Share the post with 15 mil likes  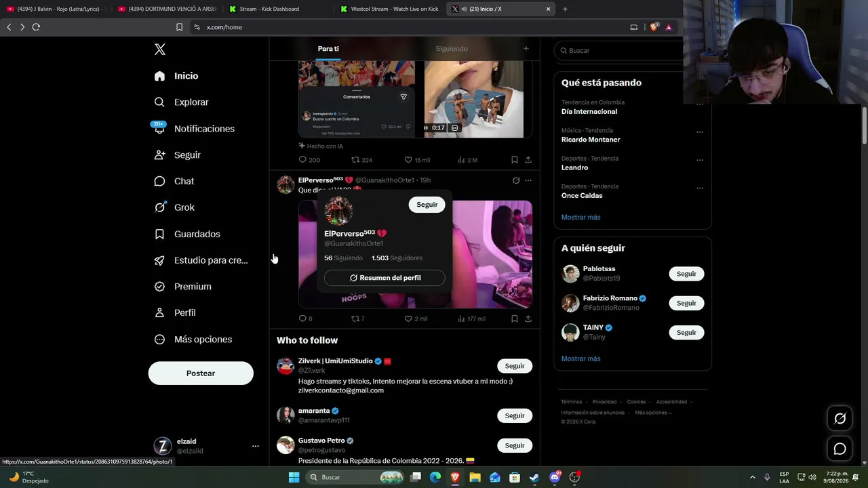pos(528,160)
